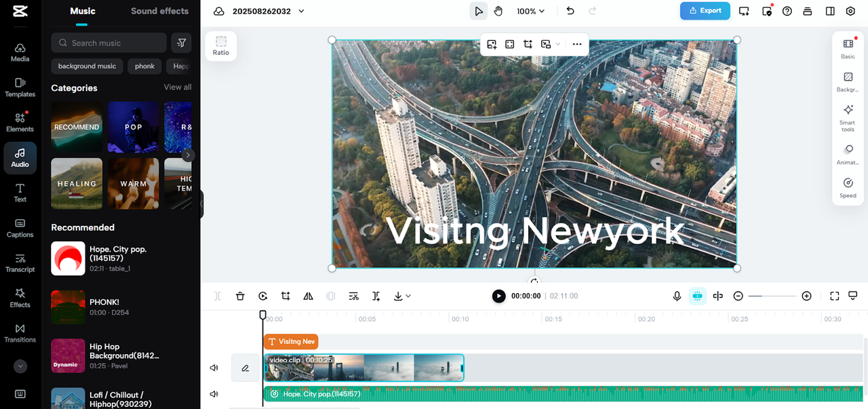The image size is (868, 409).
Task: Open the Transitions sidebar panel
Action: pyautogui.click(x=20, y=332)
